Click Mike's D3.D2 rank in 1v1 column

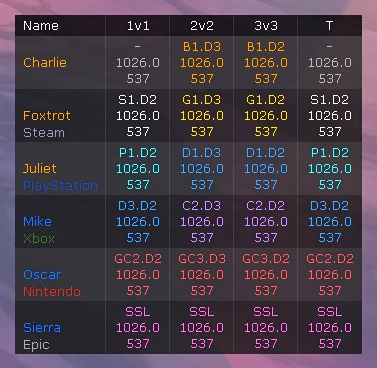[138, 206]
